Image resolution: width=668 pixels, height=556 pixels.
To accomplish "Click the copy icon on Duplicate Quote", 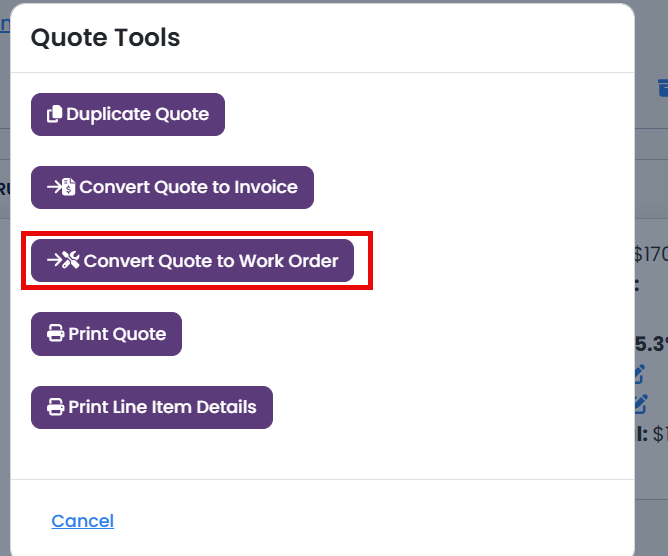I will tap(55, 114).
